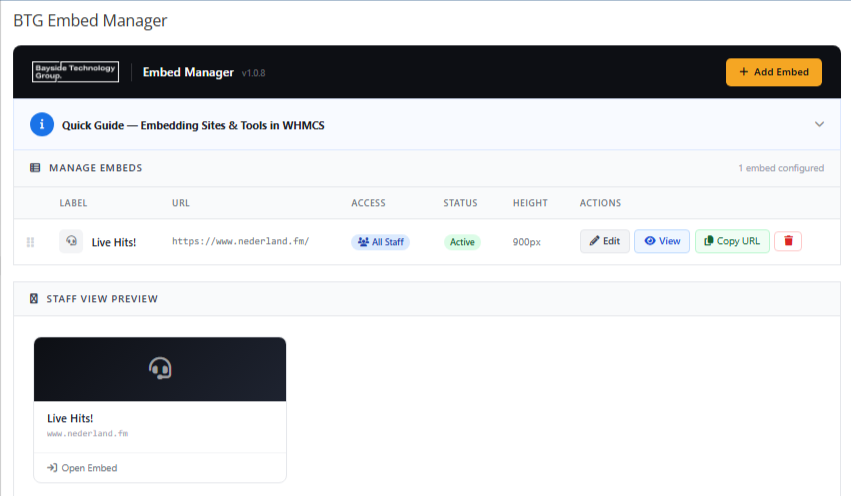The height and width of the screenshot is (496, 851).
Task: Click the Active status badge
Action: pos(462,242)
